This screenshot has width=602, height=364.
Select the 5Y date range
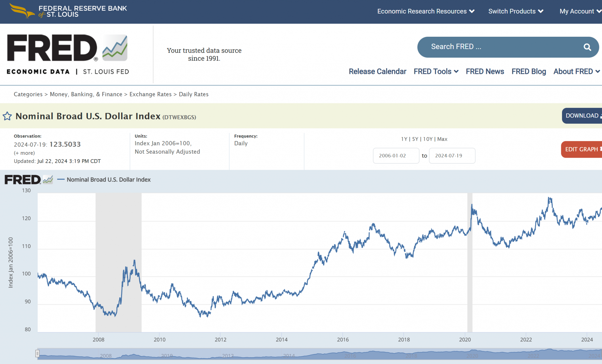[x=415, y=139]
